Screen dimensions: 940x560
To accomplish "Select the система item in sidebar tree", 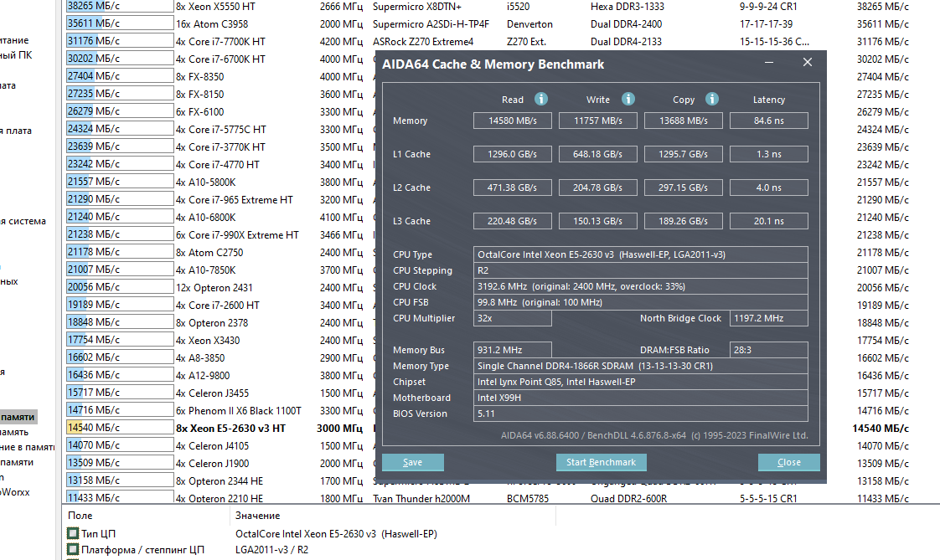I will click(23, 221).
